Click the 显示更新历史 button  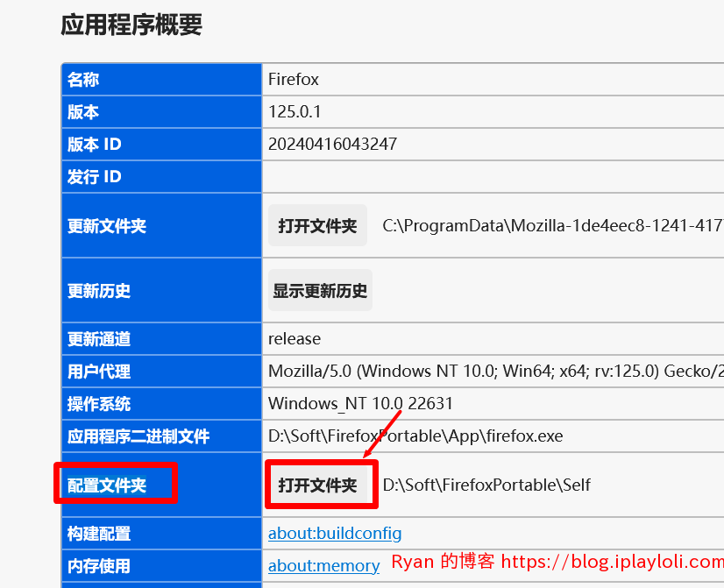pos(320,290)
